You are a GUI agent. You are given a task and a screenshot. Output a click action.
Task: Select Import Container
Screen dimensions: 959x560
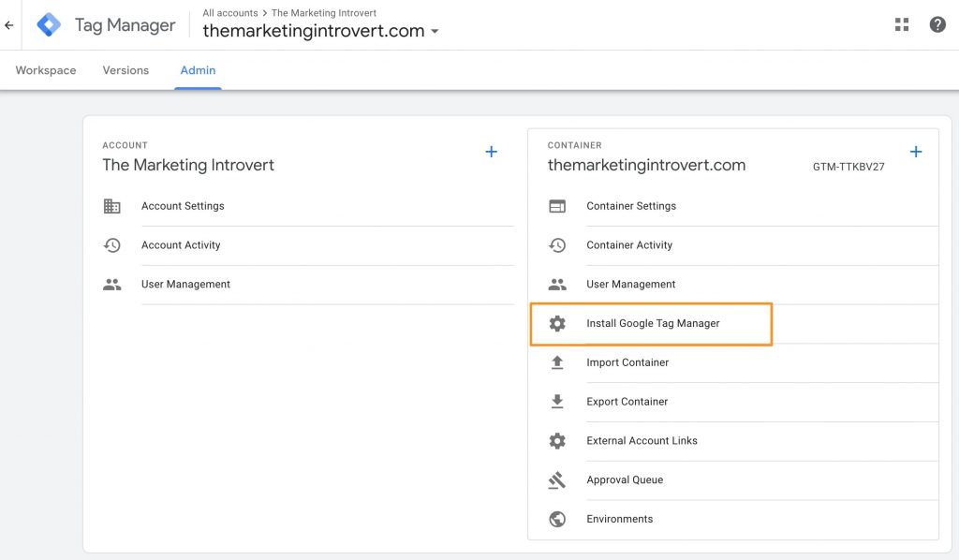(627, 362)
